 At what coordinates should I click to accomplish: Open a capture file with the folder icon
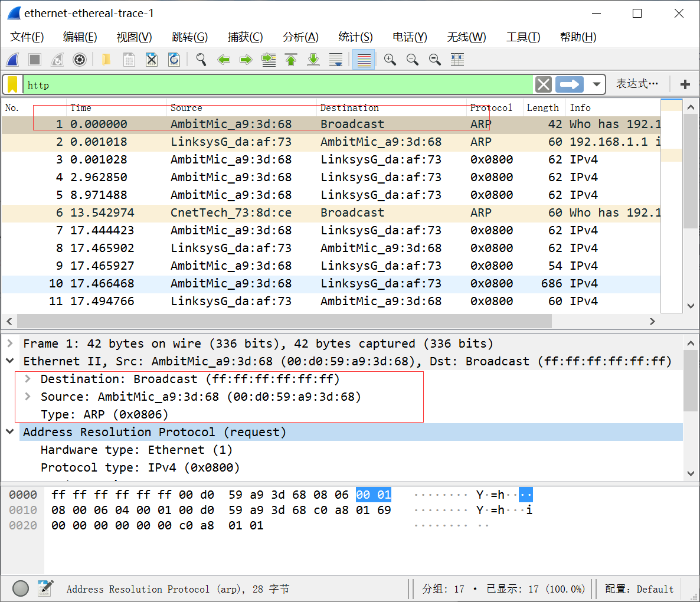coord(106,60)
